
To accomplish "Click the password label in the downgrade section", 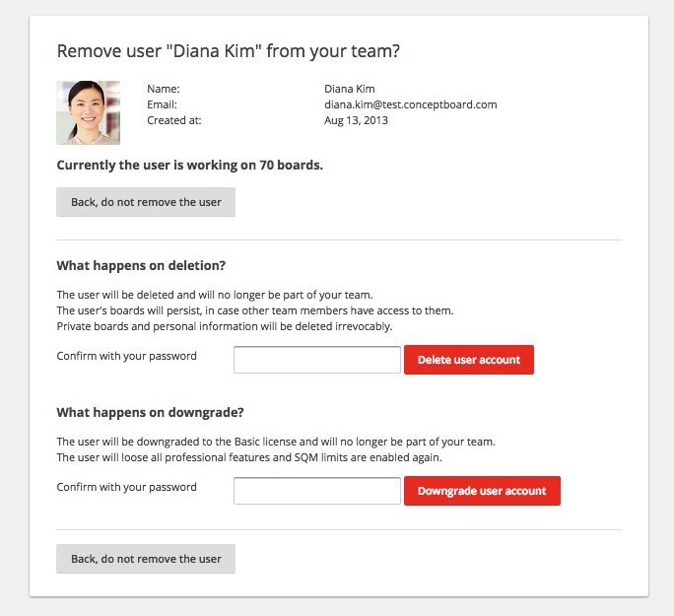I will click(127, 488).
